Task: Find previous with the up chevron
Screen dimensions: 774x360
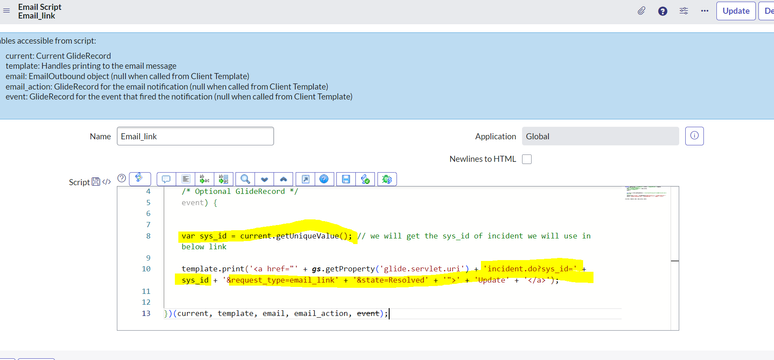Action: [x=283, y=179]
